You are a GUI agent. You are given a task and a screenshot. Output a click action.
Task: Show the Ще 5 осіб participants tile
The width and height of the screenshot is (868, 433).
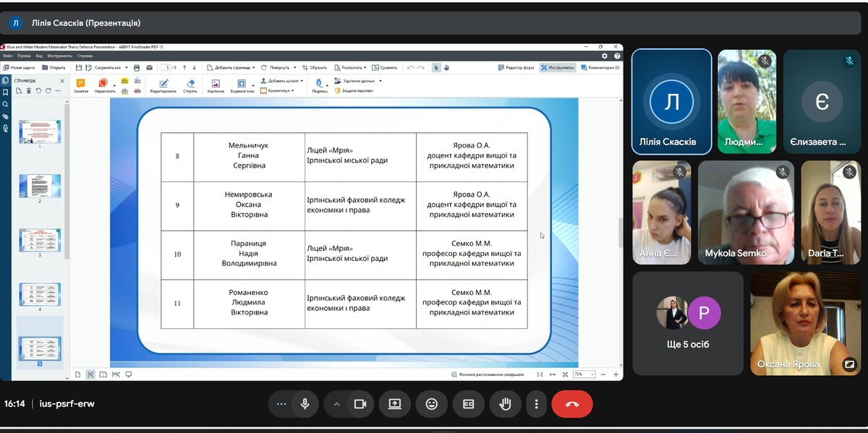pyautogui.click(x=688, y=323)
